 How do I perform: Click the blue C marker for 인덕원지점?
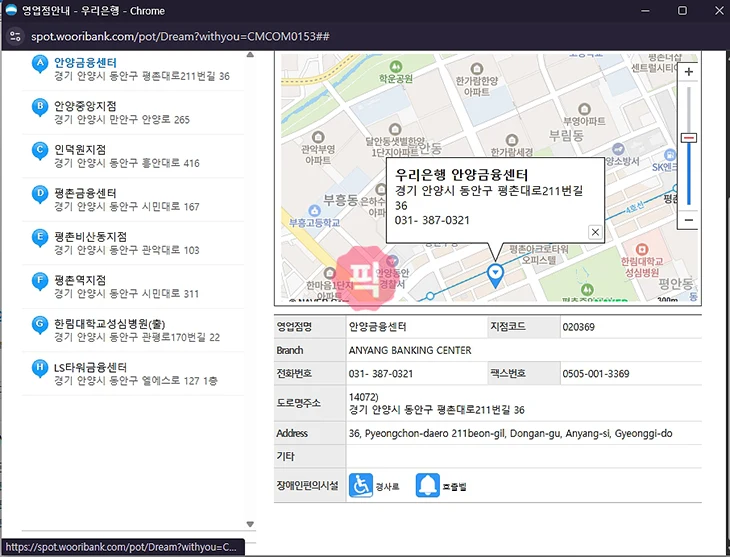[40, 150]
